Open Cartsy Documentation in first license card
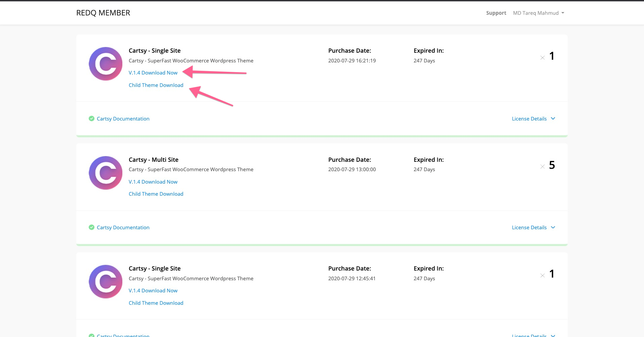 [x=123, y=119]
